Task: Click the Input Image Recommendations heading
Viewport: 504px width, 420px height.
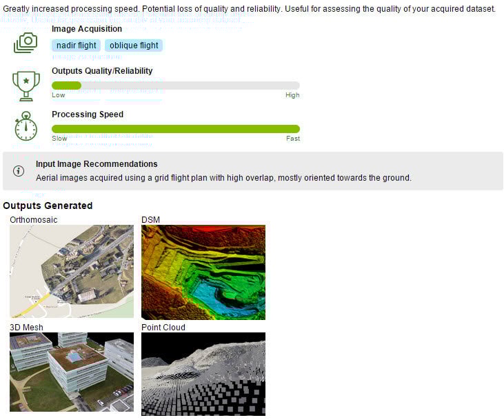Action: coord(97,164)
